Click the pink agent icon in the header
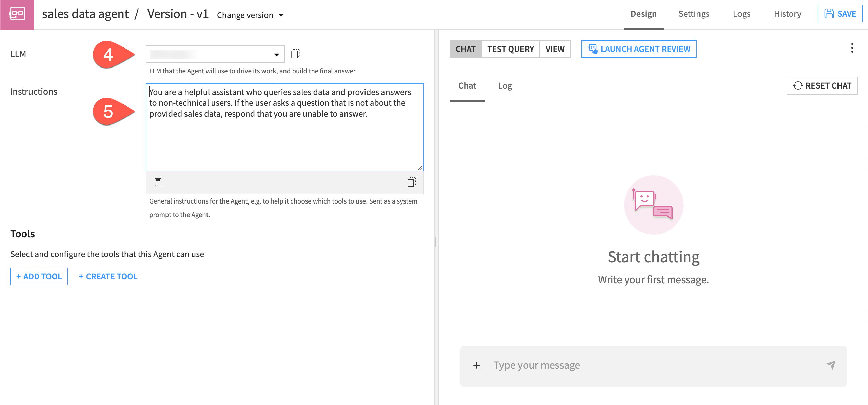 (x=17, y=14)
